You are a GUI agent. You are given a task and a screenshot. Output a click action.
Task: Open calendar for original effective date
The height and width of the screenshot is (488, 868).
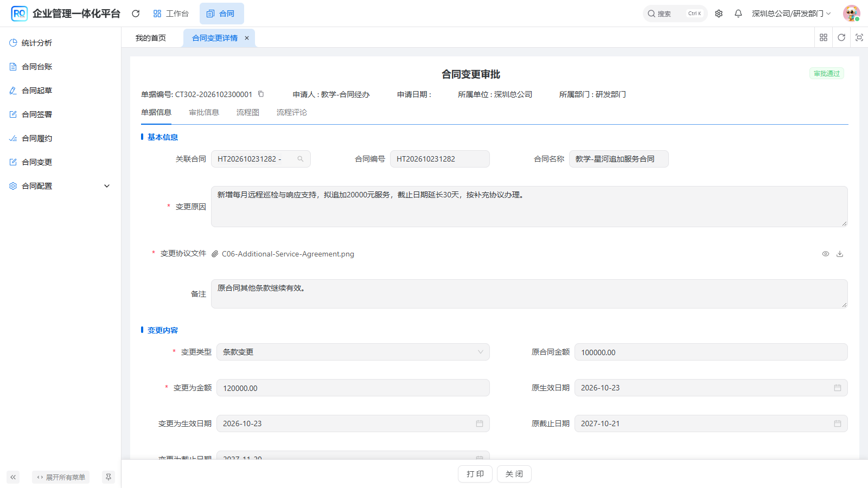click(x=838, y=388)
